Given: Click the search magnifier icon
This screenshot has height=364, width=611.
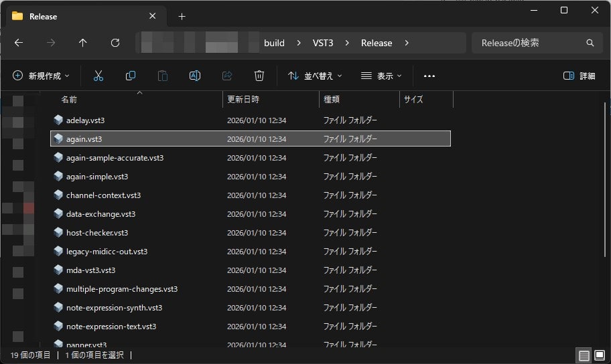Looking at the screenshot, I should (590, 43).
